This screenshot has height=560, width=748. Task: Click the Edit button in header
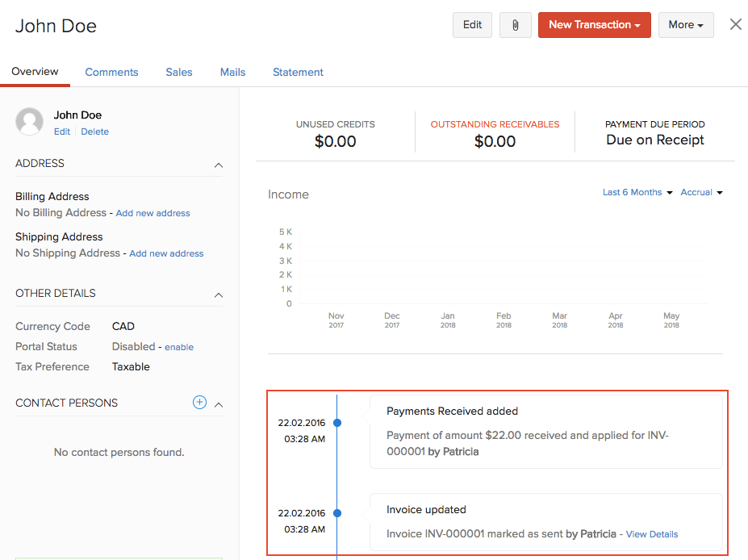(472, 25)
